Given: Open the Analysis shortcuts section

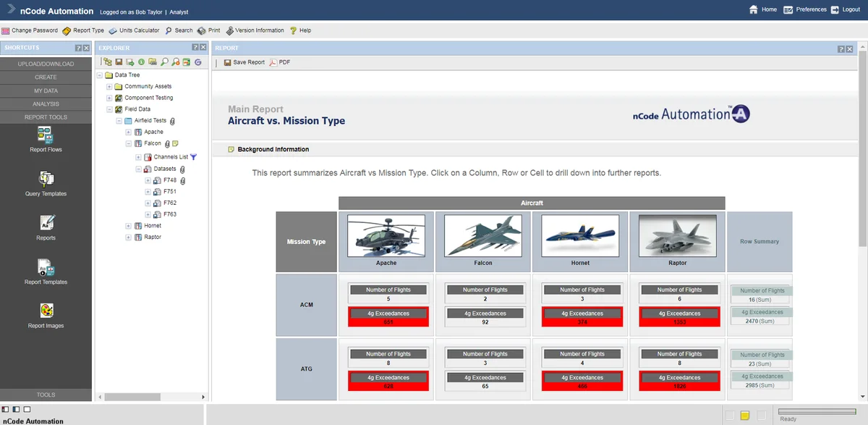Looking at the screenshot, I should (46, 104).
